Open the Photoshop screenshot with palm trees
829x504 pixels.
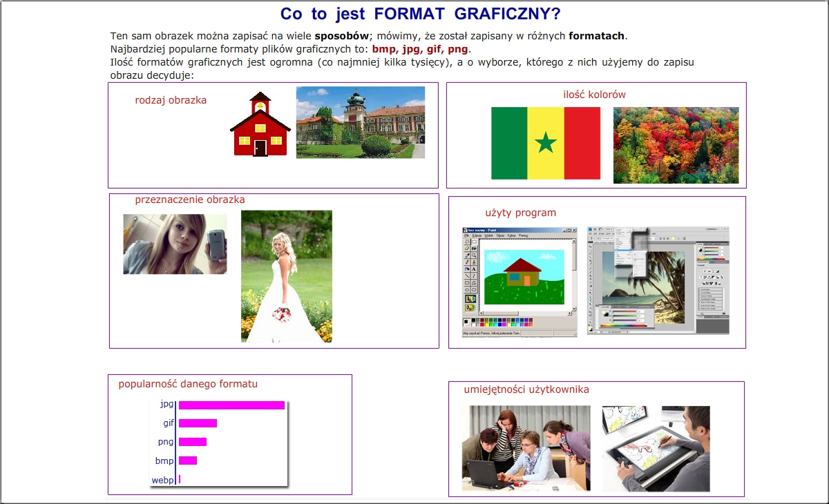658,281
